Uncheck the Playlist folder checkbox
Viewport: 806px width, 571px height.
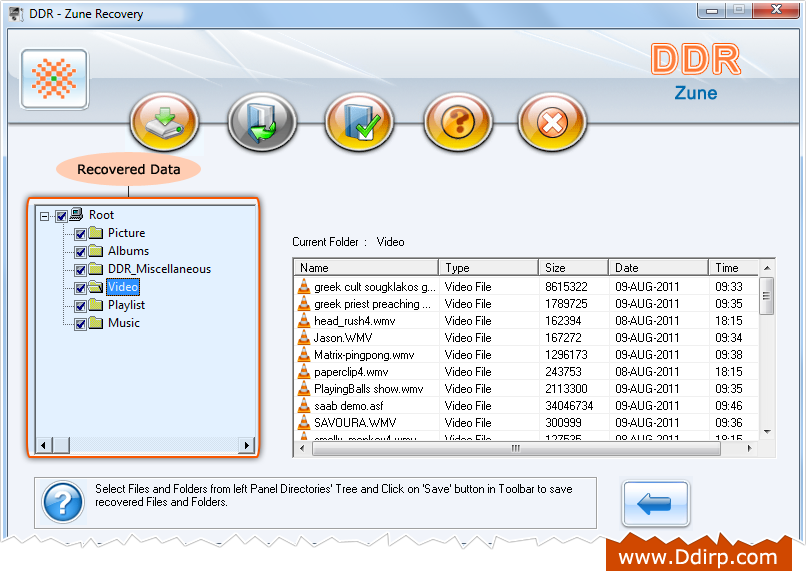80,306
